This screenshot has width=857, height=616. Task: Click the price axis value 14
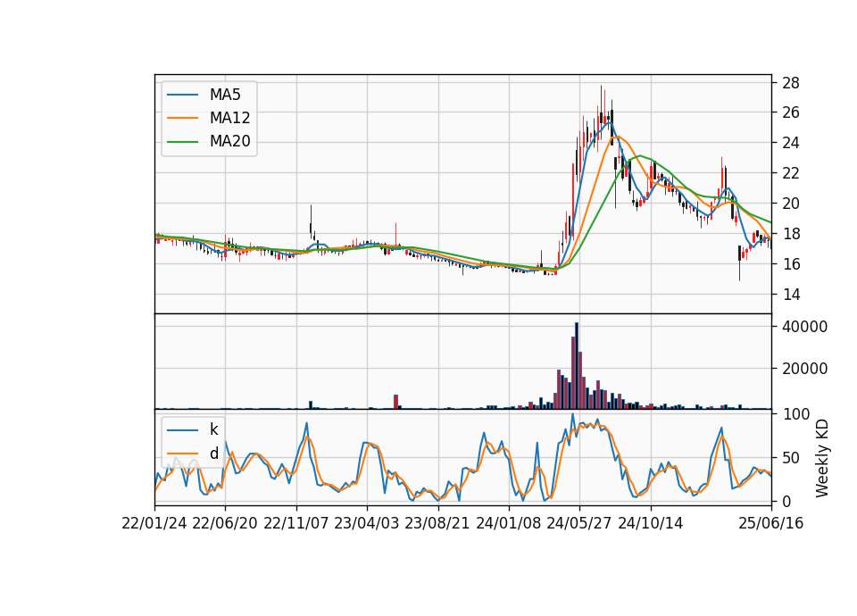click(x=791, y=295)
